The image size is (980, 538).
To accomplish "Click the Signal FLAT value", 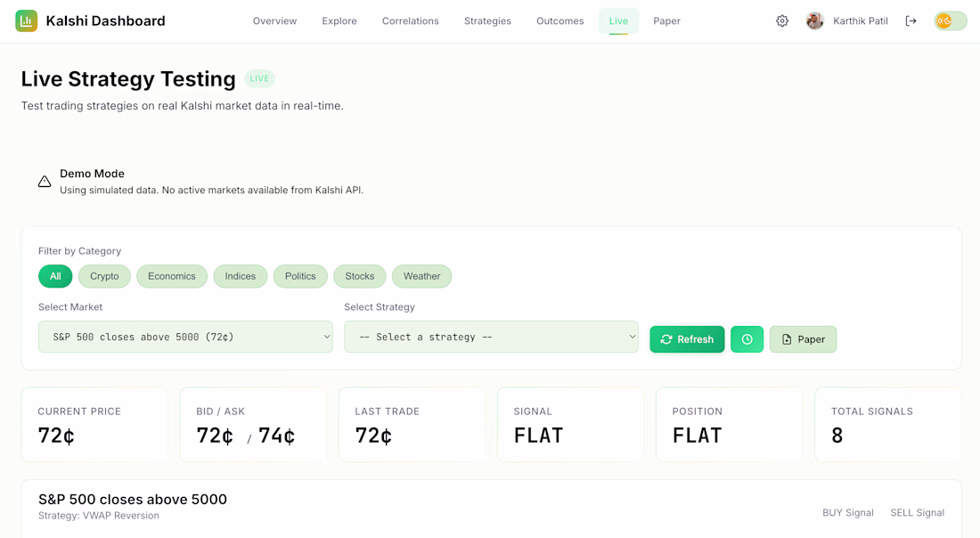I will click(x=539, y=436).
